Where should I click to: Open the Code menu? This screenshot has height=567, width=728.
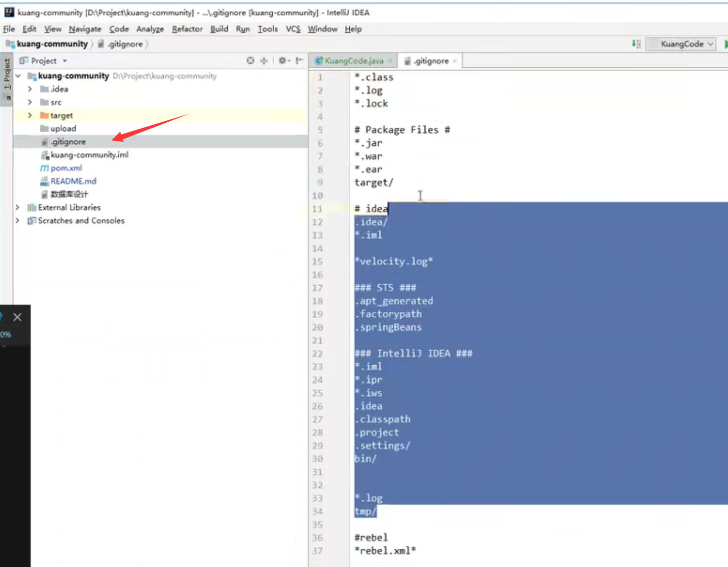click(119, 29)
